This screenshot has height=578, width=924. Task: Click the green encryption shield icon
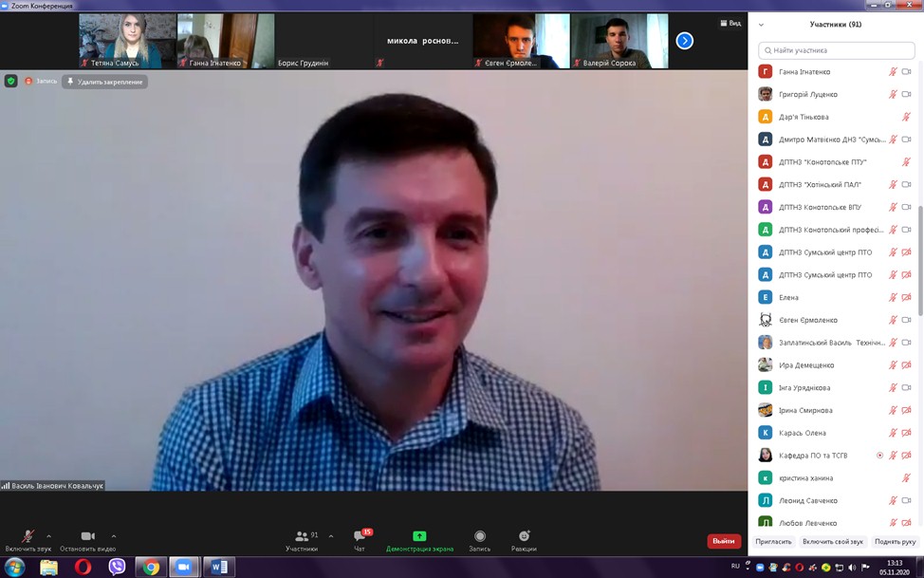(x=11, y=82)
